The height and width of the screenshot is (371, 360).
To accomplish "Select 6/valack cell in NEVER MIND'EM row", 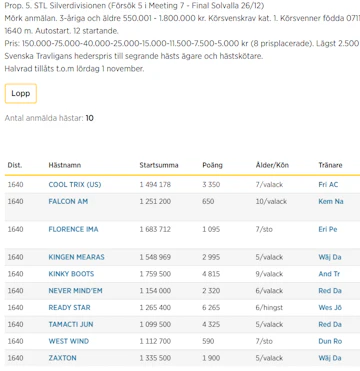I will click(269, 291).
